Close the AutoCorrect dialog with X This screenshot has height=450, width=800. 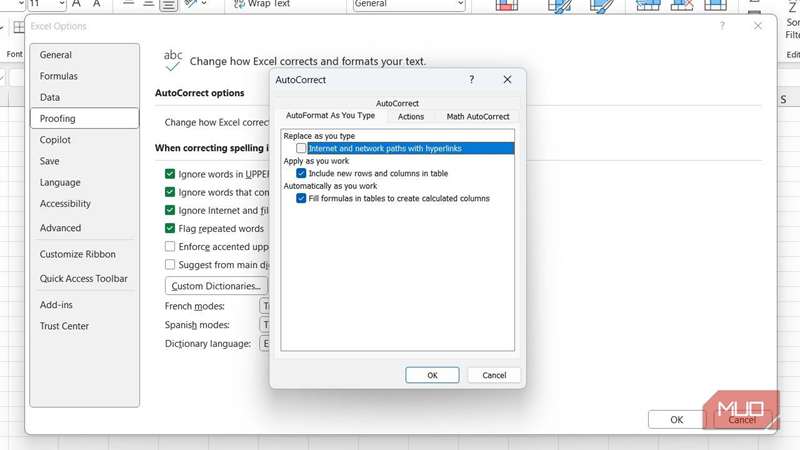tap(507, 80)
